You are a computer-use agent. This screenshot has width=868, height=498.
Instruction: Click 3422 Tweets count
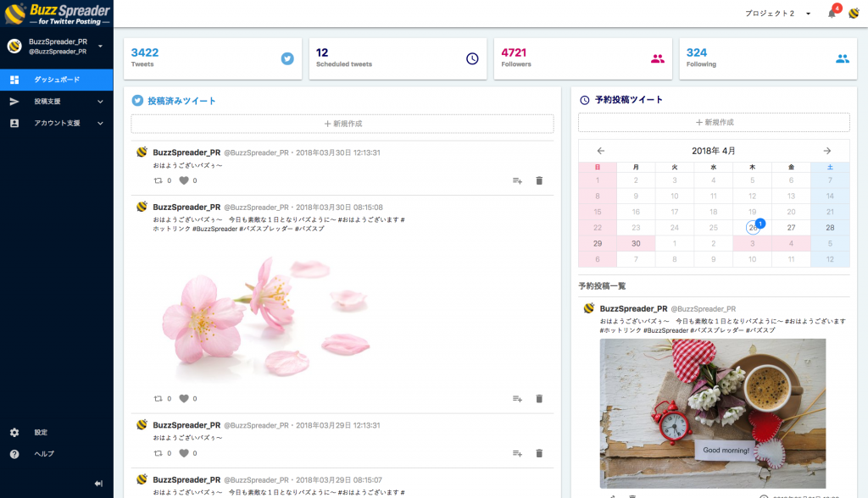(x=144, y=53)
